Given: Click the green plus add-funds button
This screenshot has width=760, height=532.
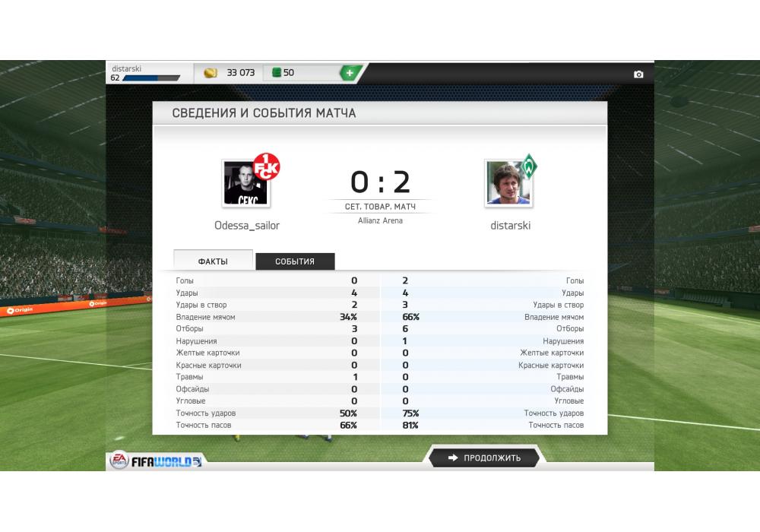Looking at the screenshot, I should (350, 73).
